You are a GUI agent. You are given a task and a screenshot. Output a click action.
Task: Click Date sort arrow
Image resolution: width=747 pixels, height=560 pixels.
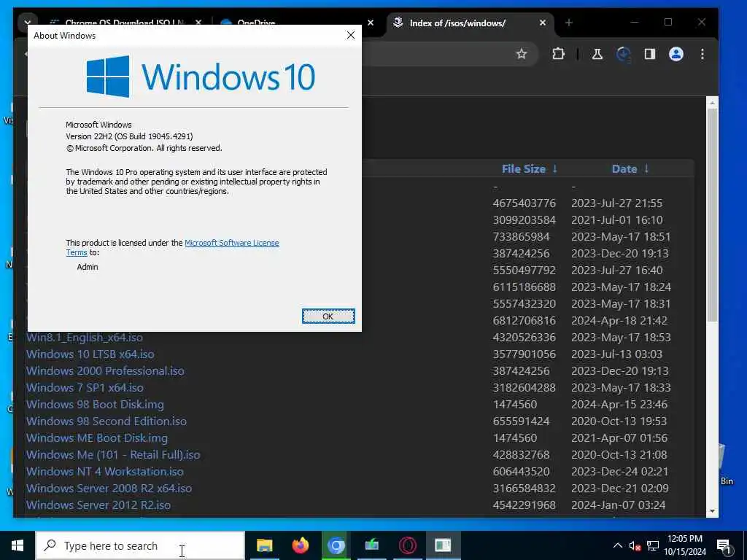(646, 169)
